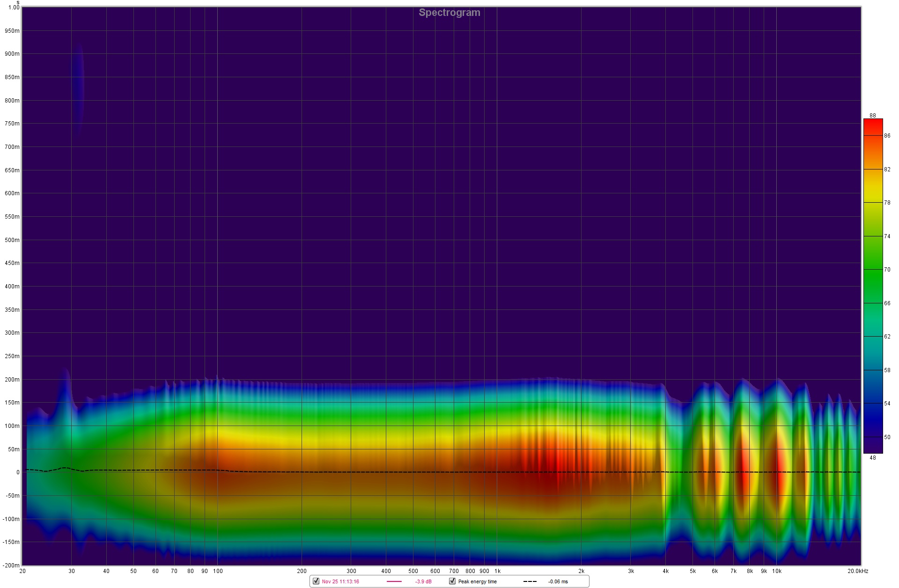Click the 1.00 label atop time axis

(x=14, y=7)
